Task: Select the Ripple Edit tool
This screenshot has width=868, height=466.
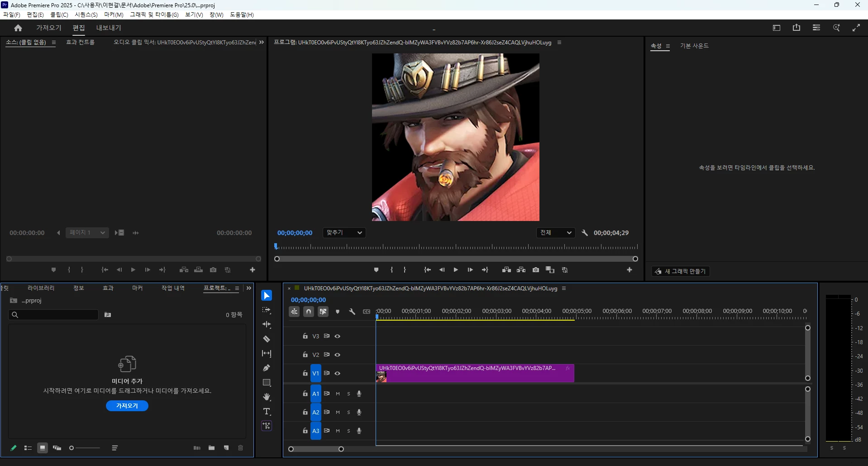Action: (x=267, y=325)
